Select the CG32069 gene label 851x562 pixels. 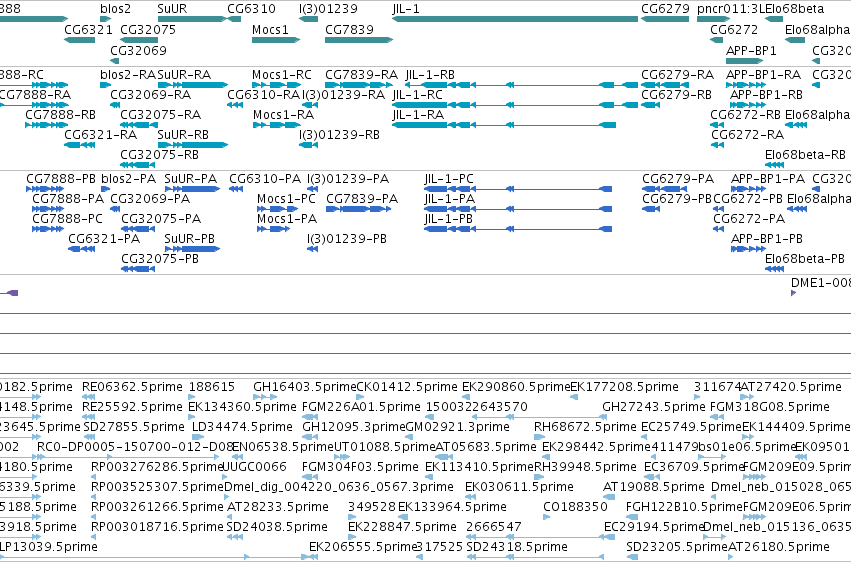[x=138, y=50]
